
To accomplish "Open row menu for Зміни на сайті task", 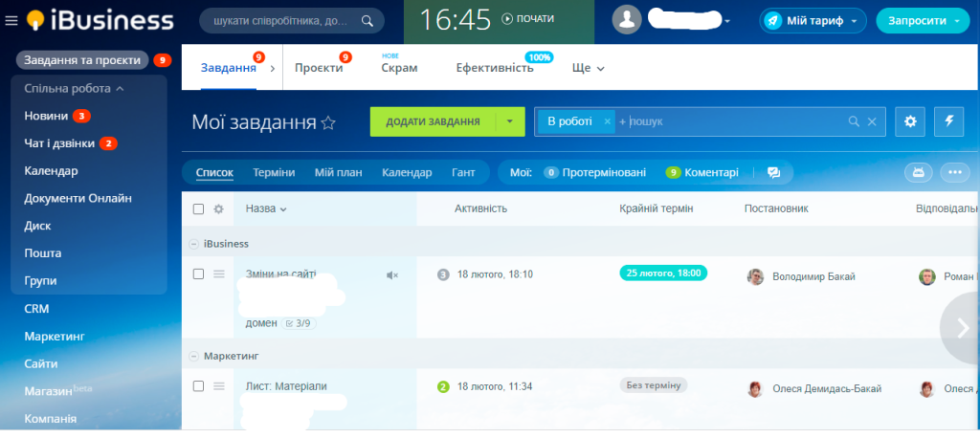I will (x=219, y=274).
